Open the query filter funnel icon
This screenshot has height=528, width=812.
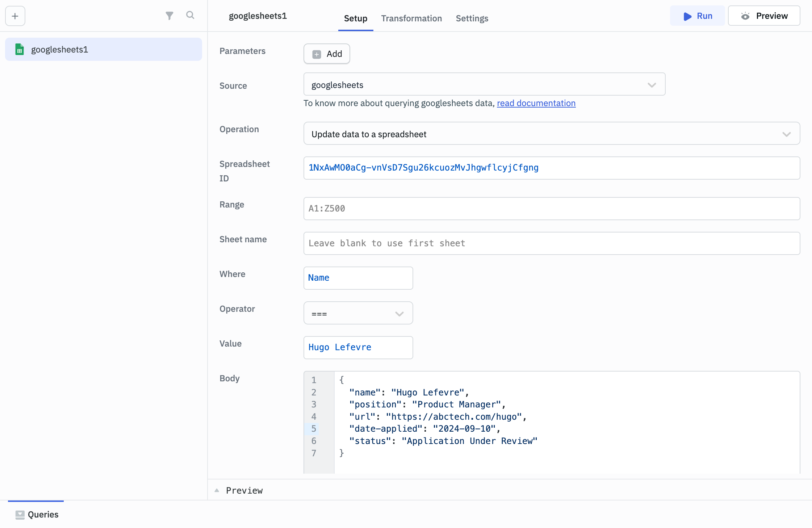point(169,16)
